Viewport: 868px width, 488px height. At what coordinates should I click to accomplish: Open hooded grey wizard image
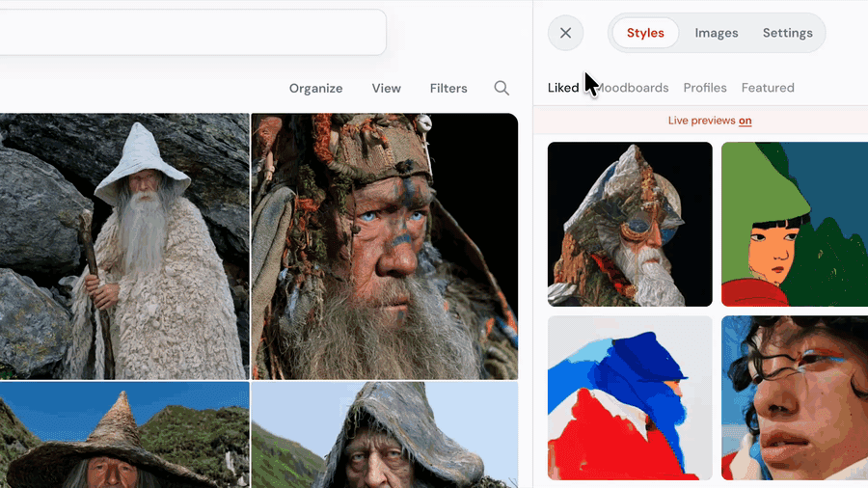point(384,435)
